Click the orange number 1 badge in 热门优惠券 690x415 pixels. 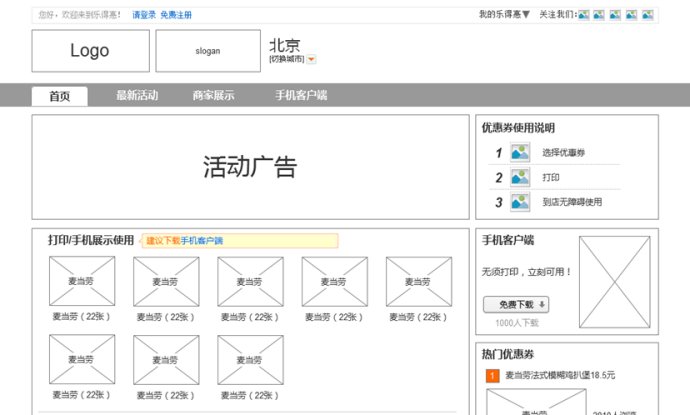point(492,376)
